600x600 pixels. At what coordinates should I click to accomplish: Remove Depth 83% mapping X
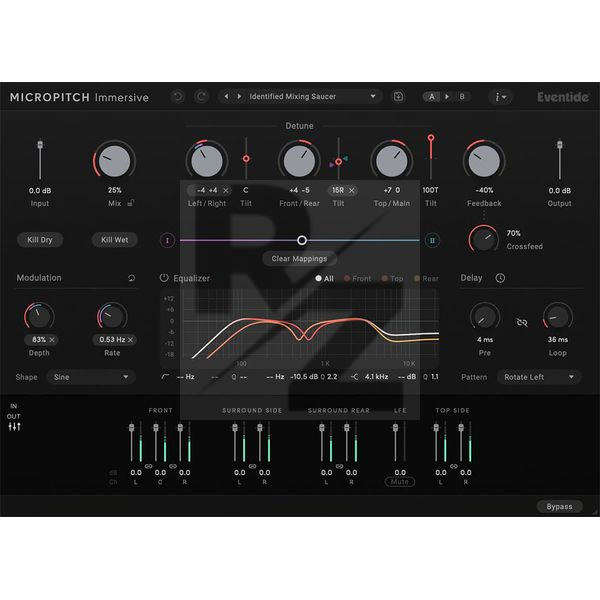point(52,340)
